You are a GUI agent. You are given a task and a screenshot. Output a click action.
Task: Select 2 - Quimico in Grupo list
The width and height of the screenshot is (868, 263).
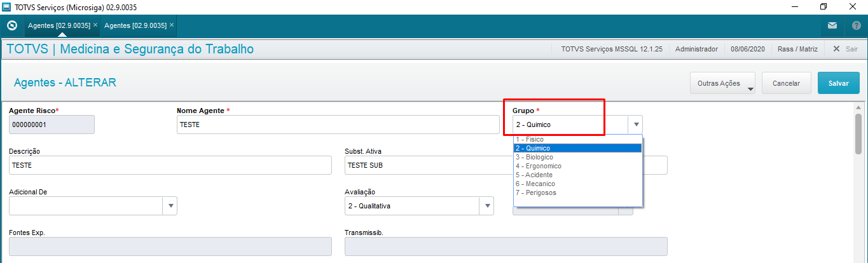pos(577,148)
